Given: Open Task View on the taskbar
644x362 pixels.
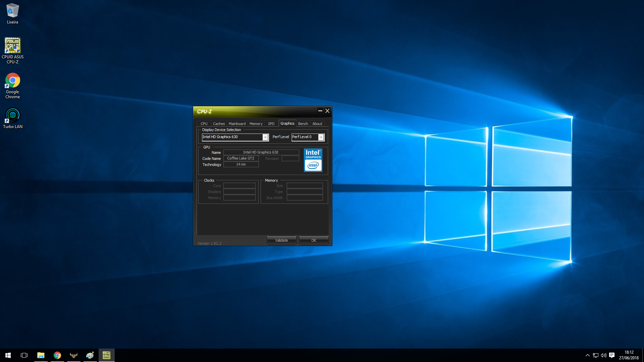Looking at the screenshot, I should (24, 355).
